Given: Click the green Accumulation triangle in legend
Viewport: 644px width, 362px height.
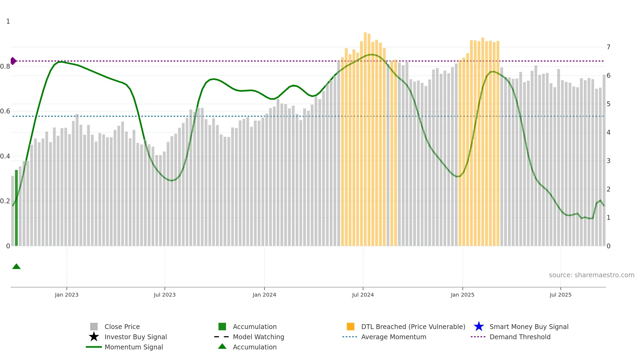Looking at the screenshot, I should click(x=222, y=346).
